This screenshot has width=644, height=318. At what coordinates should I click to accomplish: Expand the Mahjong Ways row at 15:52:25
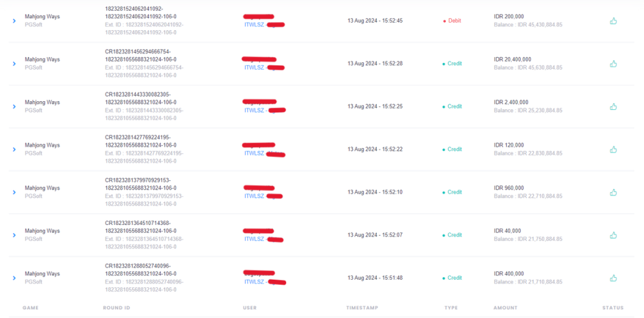(x=14, y=107)
